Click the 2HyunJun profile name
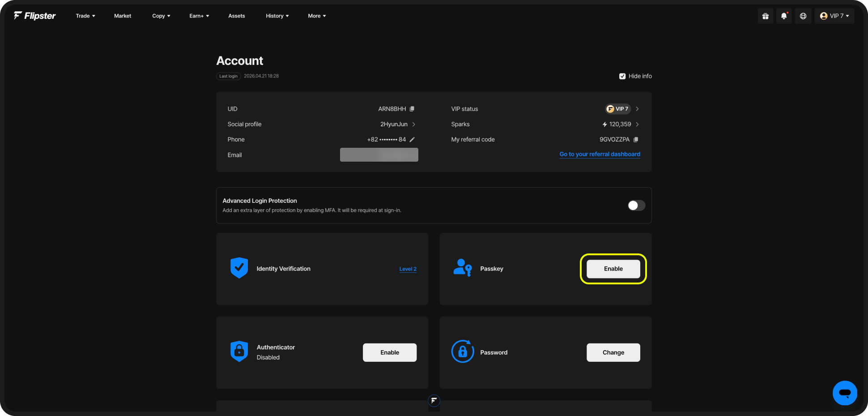This screenshot has height=416, width=868. (394, 124)
